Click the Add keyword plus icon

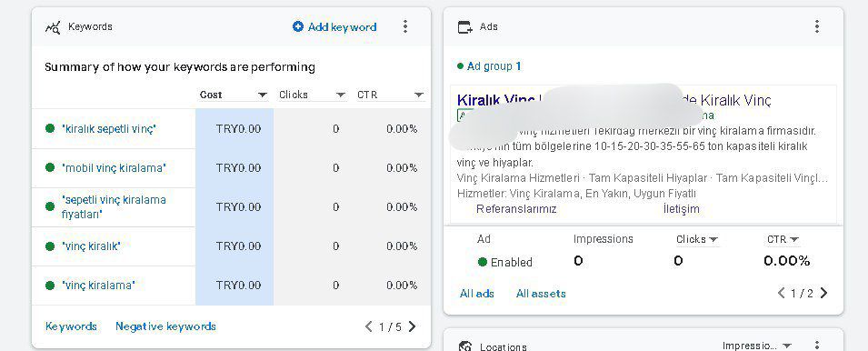pyautogui.click(x=298, y=26)
